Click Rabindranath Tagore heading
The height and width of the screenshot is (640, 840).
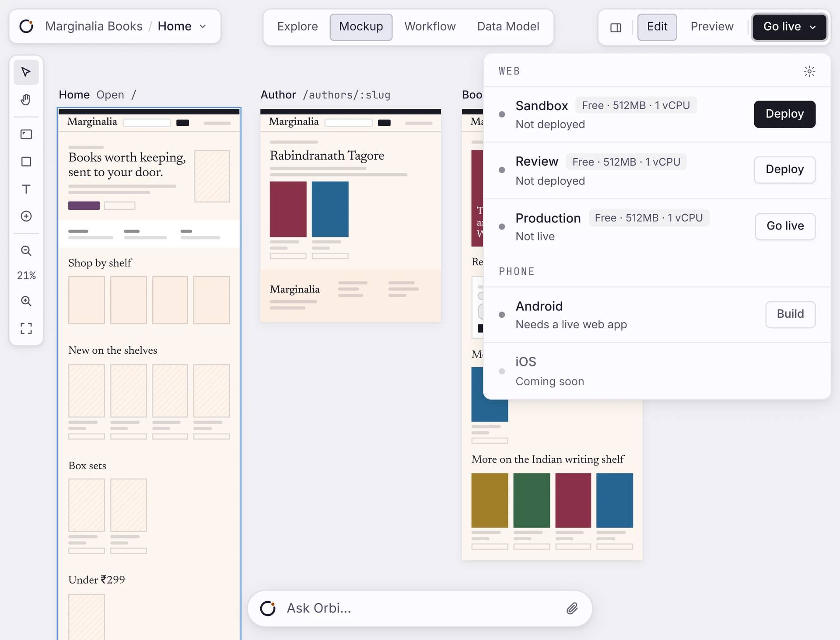click(327, 156)
